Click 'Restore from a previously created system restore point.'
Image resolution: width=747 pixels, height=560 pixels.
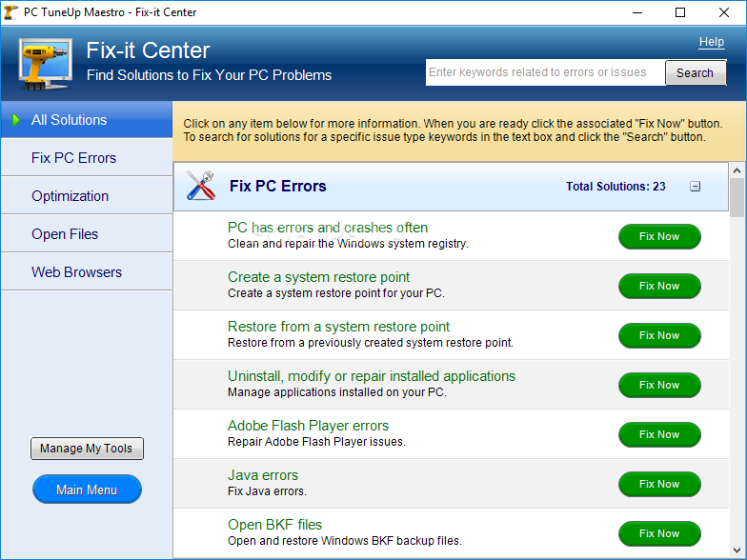371,343
